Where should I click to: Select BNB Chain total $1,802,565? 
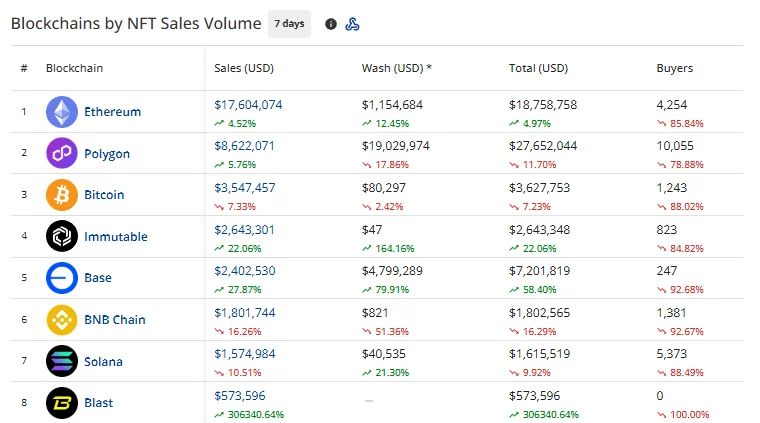coord(539,313)
